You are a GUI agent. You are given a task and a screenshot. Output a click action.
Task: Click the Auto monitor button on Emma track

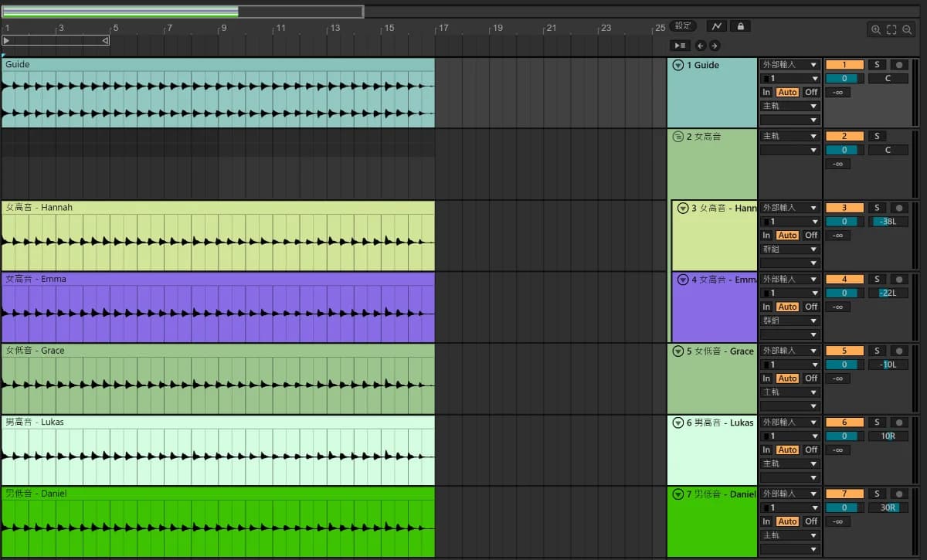tap(787, 307)
